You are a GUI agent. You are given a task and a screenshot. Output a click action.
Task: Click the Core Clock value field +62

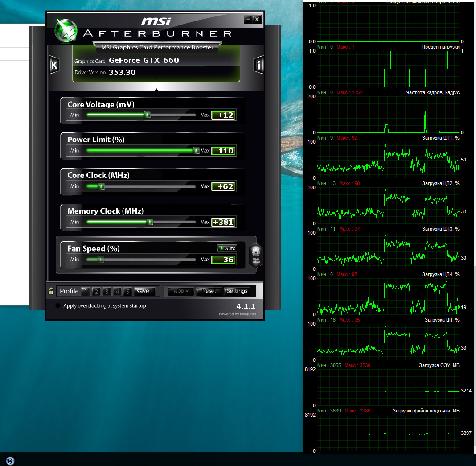(223, 186)
